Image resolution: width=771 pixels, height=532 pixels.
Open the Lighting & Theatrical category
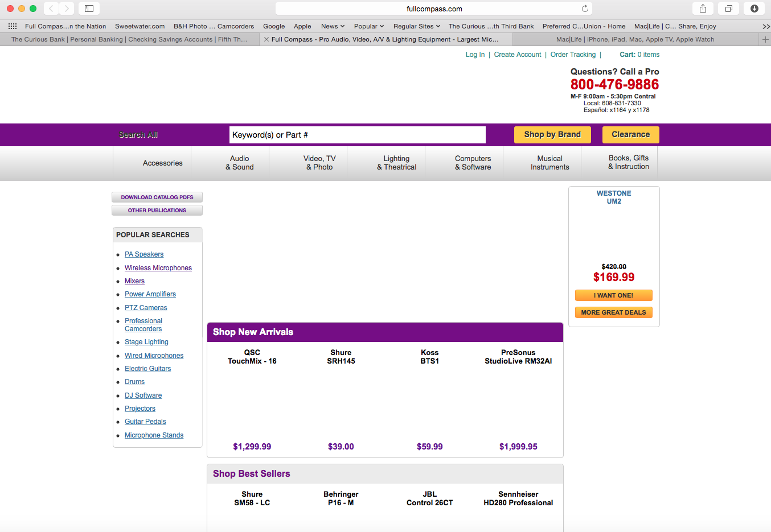pyautogui.click(x=396, y=163)
